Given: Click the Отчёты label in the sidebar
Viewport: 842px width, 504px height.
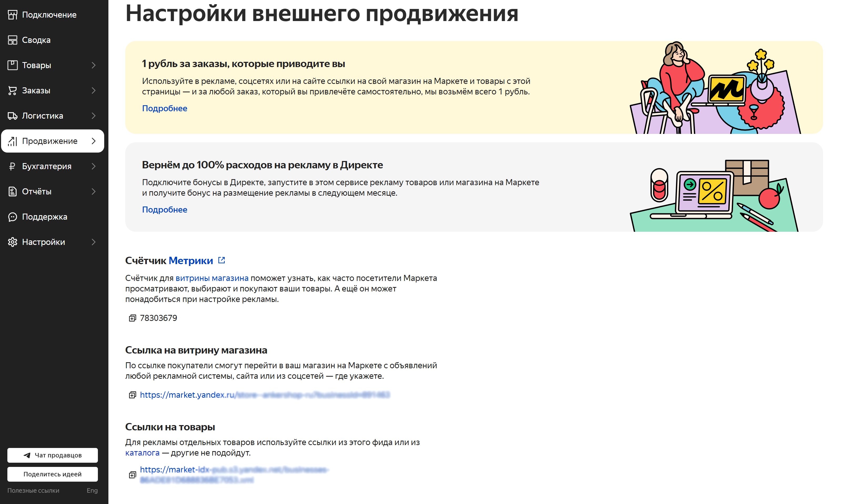Looking at the screenshot, I should point(37,191).
